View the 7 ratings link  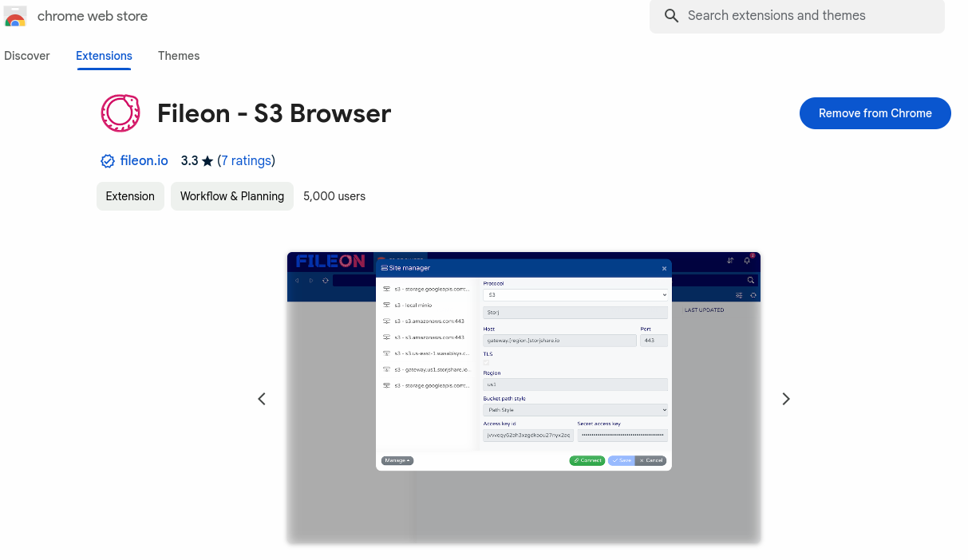pyautogui.click(x=247, y=160)
